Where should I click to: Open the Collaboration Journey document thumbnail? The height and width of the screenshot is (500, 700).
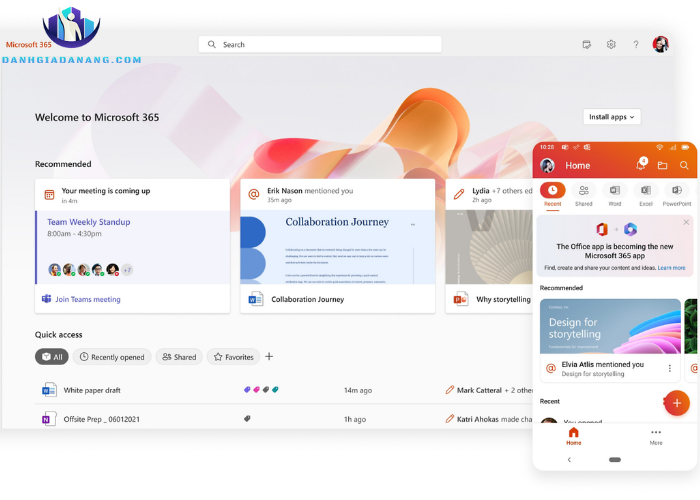[338, 247]
